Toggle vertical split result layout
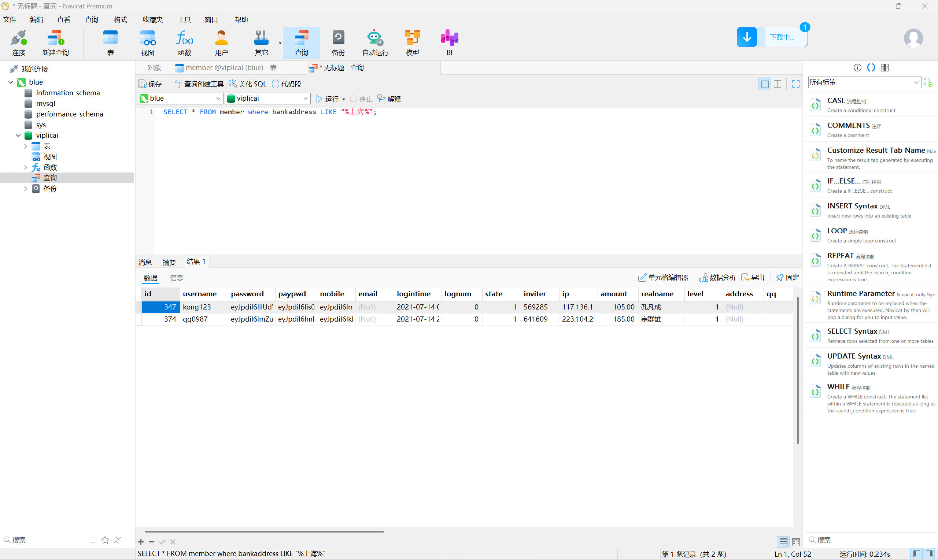This screenshot has width=938, height=560. [x=777, y=84]
